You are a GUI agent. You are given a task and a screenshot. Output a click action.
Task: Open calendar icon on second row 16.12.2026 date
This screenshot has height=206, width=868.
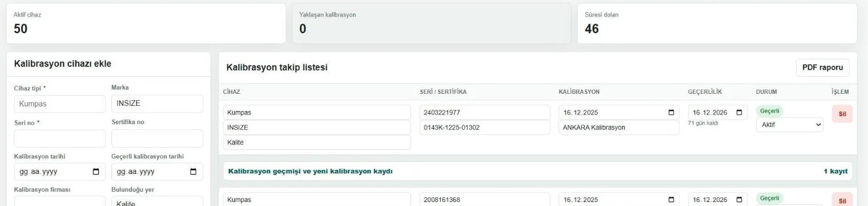coord(740,200)
